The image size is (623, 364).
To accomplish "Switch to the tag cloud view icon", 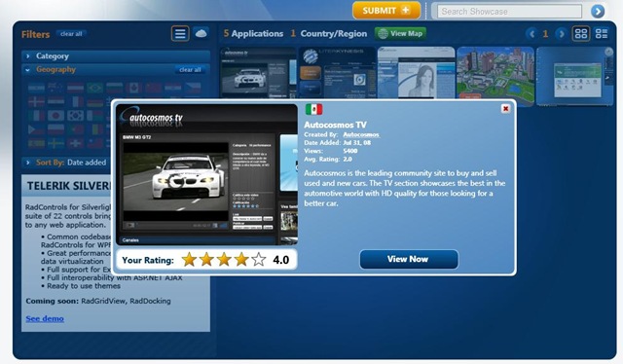I will [x=202, y=33].
